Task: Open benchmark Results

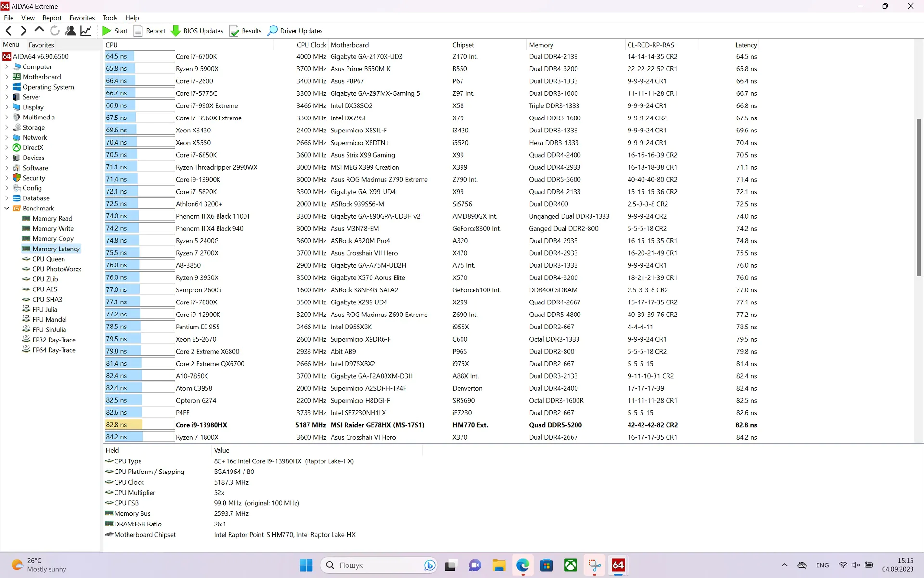Action: pos(245,31)
